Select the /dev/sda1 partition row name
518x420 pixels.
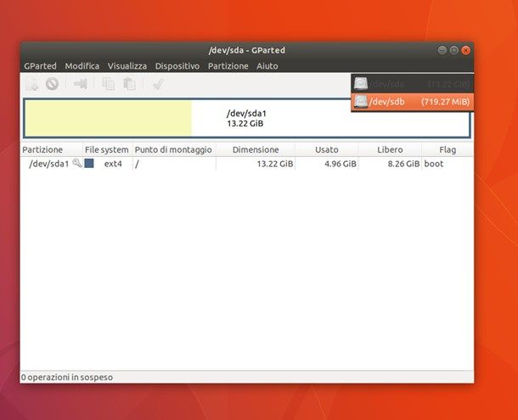click(x=49, y=164)
